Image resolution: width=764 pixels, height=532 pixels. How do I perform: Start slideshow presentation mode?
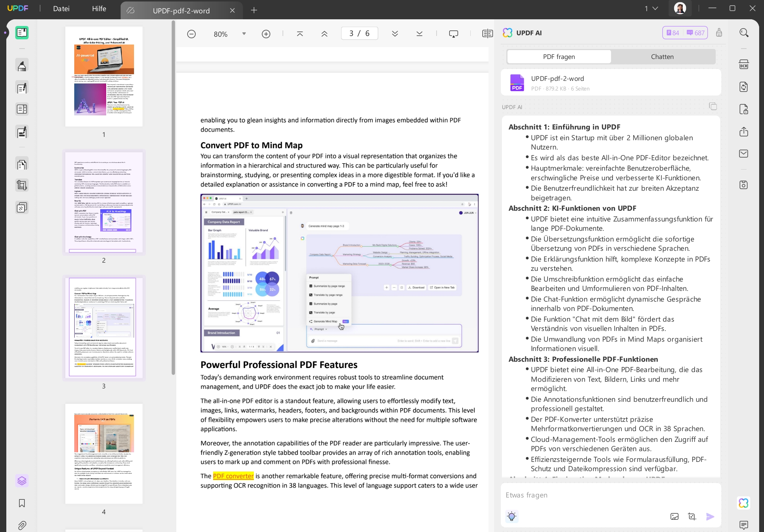coord(454,34)
